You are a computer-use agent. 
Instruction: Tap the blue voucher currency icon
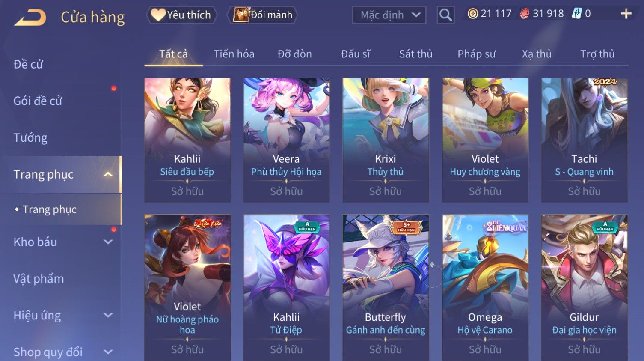pyautogui.click(x=577, y=14)
